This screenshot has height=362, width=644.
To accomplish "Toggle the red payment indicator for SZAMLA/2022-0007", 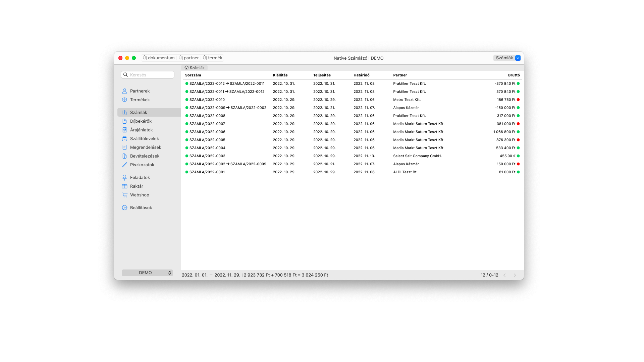I will click(518, 124).
